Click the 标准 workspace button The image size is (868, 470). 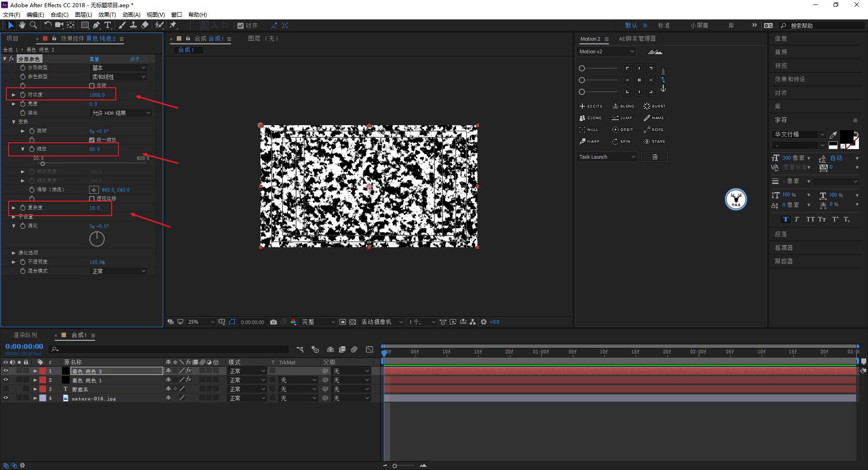(x=664, y=26)
